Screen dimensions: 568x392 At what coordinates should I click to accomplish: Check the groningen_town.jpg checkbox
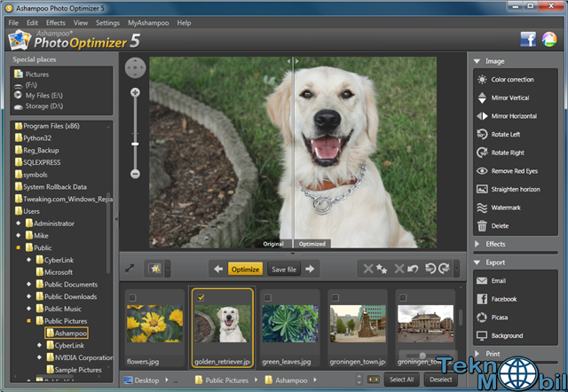335,298
